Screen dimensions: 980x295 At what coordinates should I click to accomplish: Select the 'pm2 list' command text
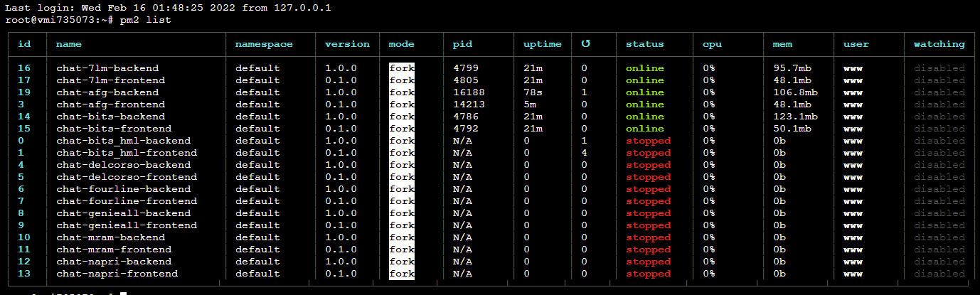[x=145, y=20]
